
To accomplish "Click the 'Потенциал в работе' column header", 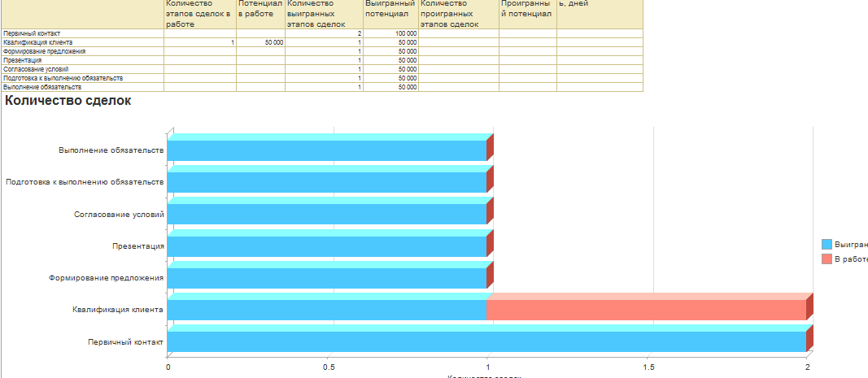I will [260, 10].
